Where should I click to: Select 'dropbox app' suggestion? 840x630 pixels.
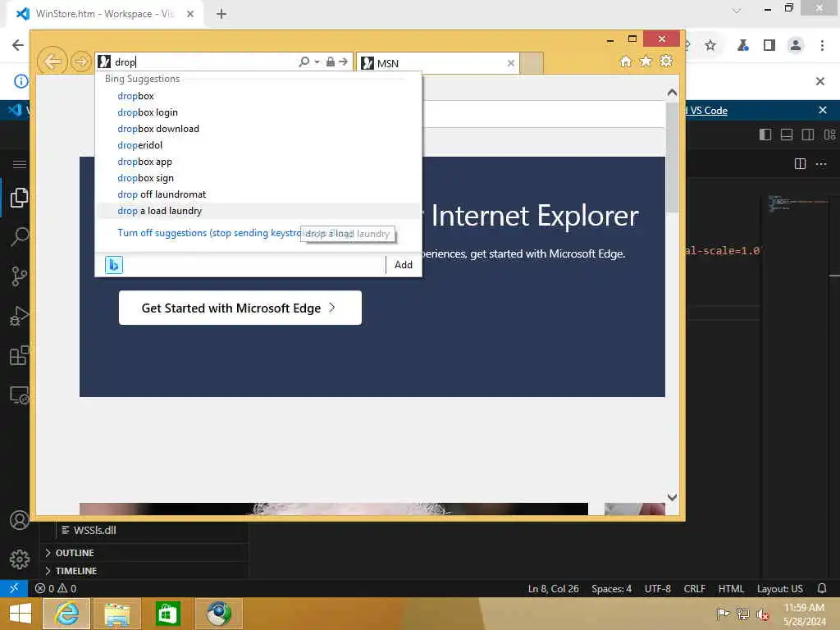(x=258, y=162)
